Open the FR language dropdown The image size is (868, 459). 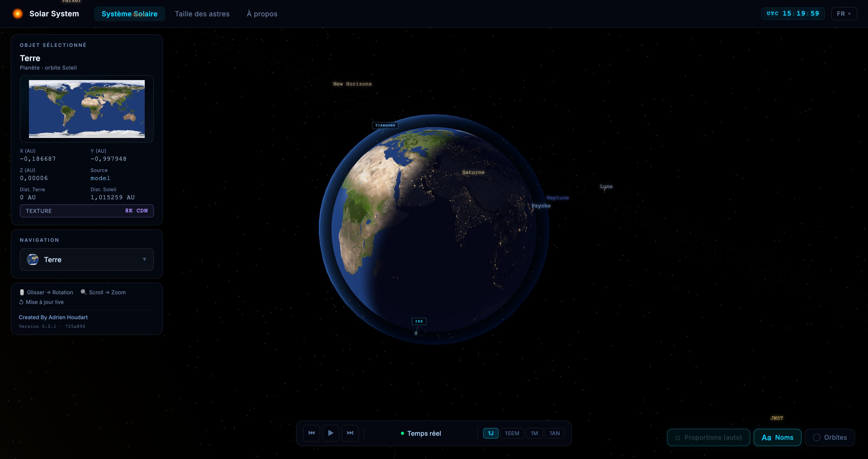[x=844, y=14]
